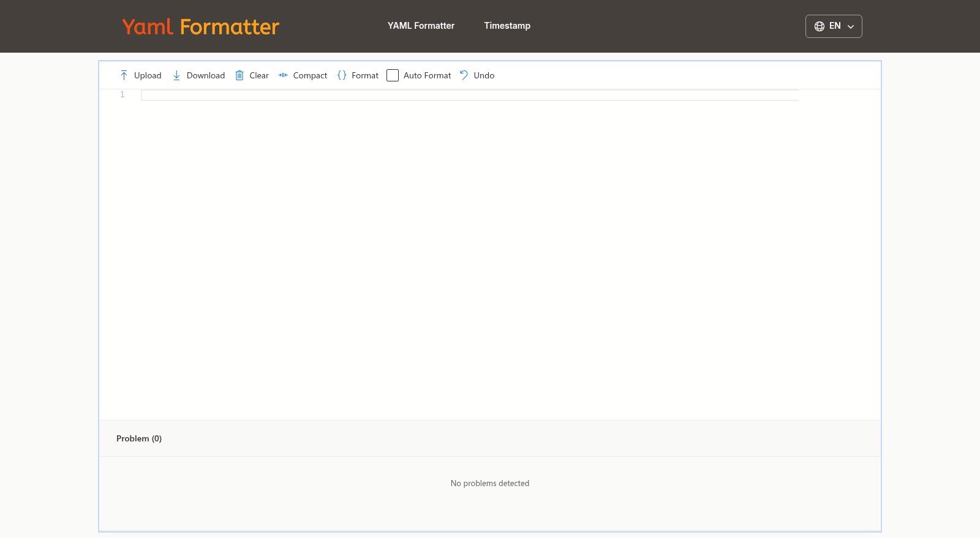Viewport: 980px width, 551px height.
Task: Click the Format curly braces icon
Action: [342, 75]
